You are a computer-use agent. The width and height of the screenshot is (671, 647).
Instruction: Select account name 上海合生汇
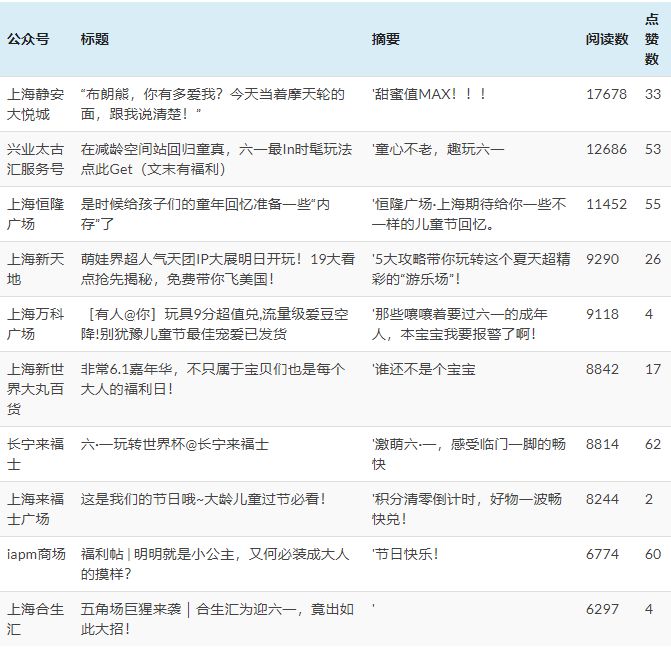[x=35, y=619]
